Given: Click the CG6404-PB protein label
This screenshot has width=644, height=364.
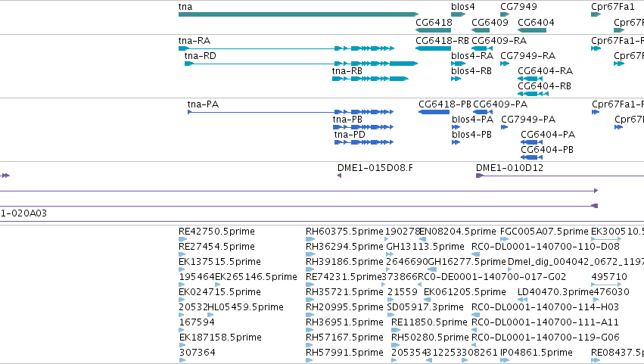Looking at the screenshot, I should [x=547, y=150].
